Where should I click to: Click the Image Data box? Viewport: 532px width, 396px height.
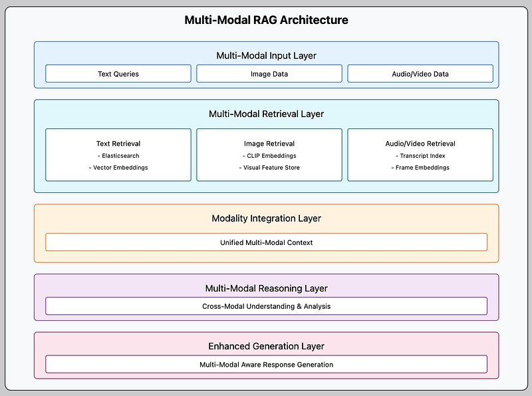point(269,74)
